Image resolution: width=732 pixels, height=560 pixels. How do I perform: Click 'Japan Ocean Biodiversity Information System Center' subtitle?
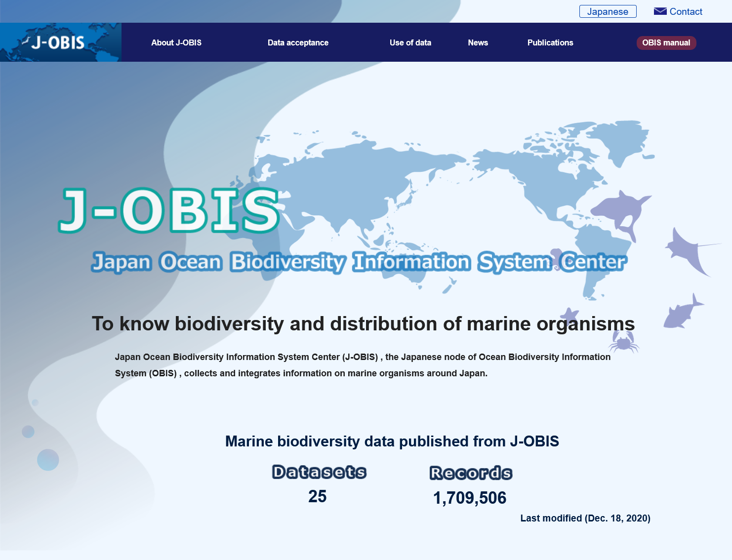pyautogui.click(x=359, y=262)
